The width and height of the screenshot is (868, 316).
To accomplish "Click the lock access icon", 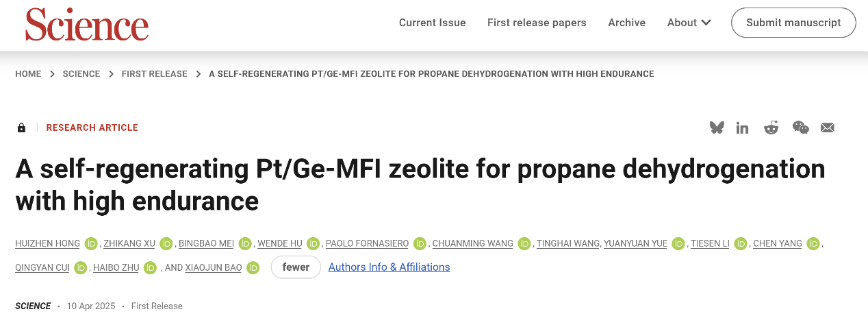I will (x=21, y=127).
